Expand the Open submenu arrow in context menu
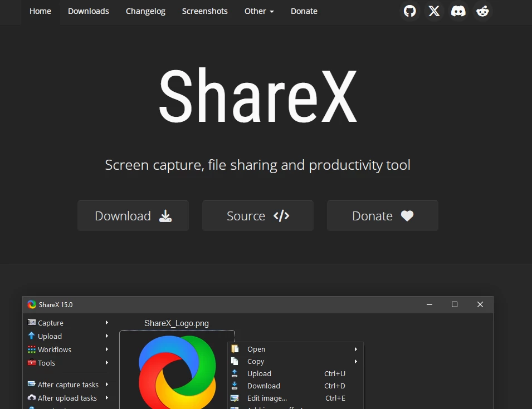 pyautogui.click(x=356, y=349)
